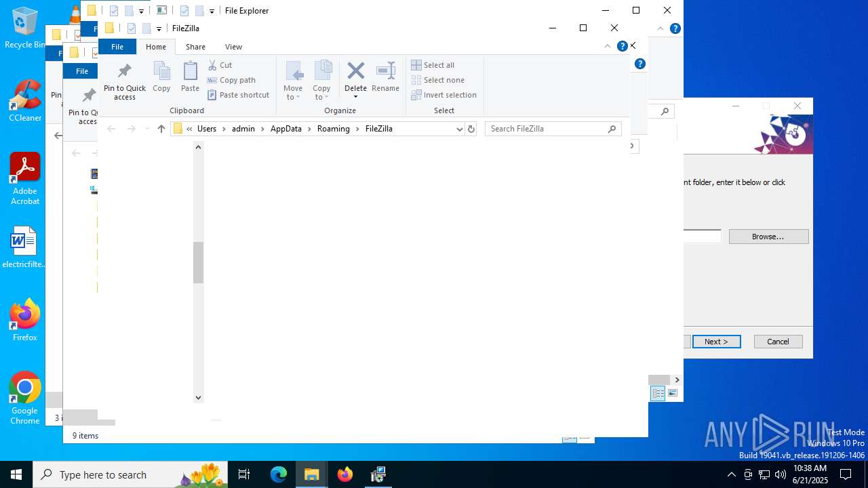The image size is (868, 488).
Task: Navigate to Roaming in the breadcrumb
Action: click(334, 129)
